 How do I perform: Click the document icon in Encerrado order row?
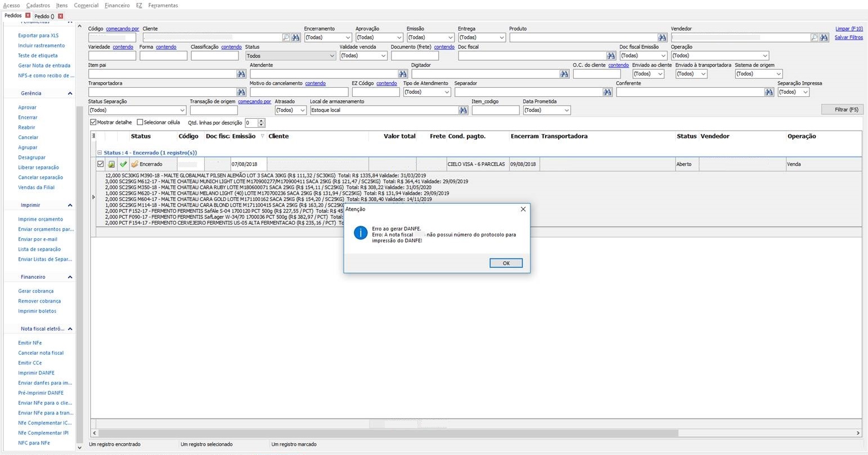pyautogui.click(x=111, y=164)
